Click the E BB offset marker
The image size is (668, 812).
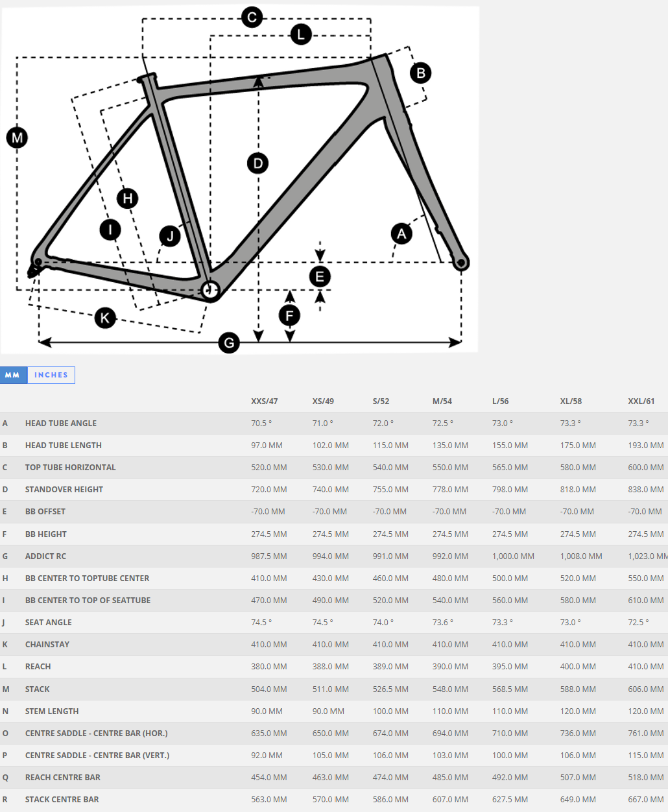tap(320, 277)
